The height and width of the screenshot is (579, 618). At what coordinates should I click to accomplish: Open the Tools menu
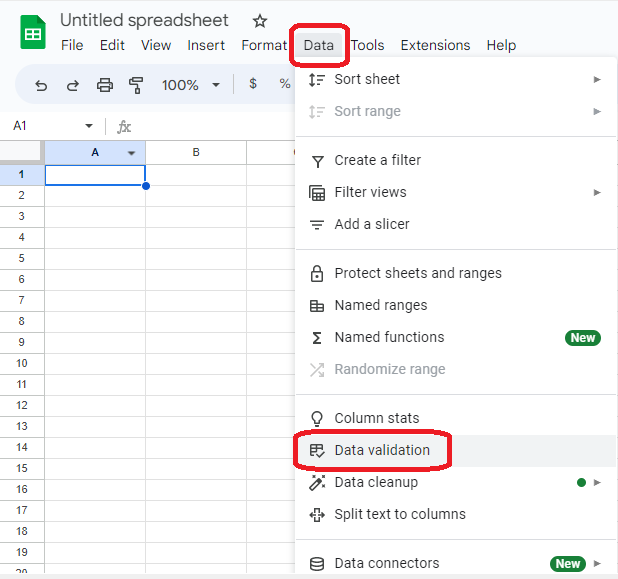tap(367, 45)
